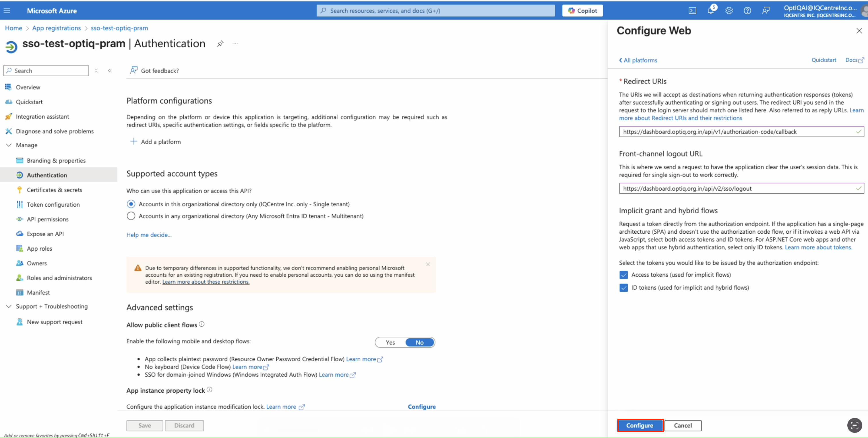Click the Diagnose and solve problems wrench icon
This screenshot has width=868, height=438.
8,131
